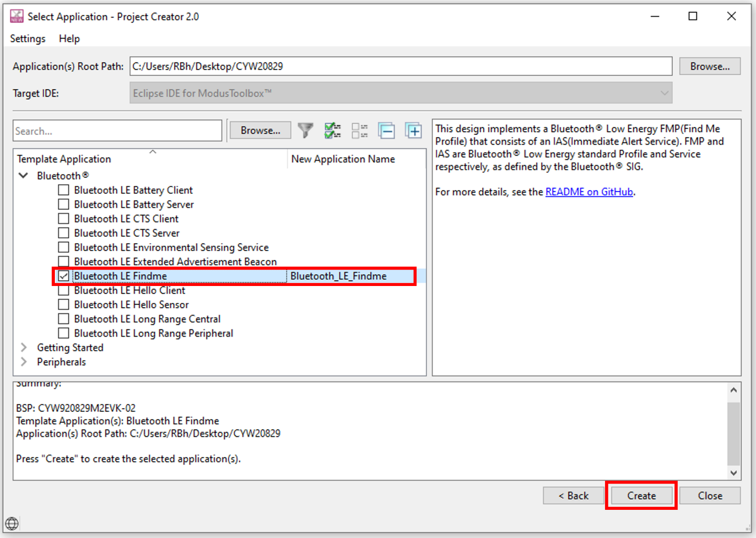Click the Back button
The width and height of the screenshot is (756, 538).
tap(573, 495)
